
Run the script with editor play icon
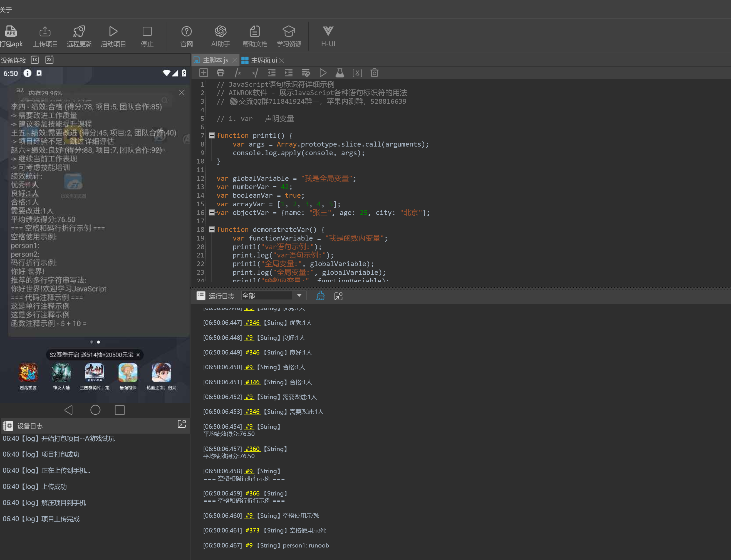click(x=323, y=73)
